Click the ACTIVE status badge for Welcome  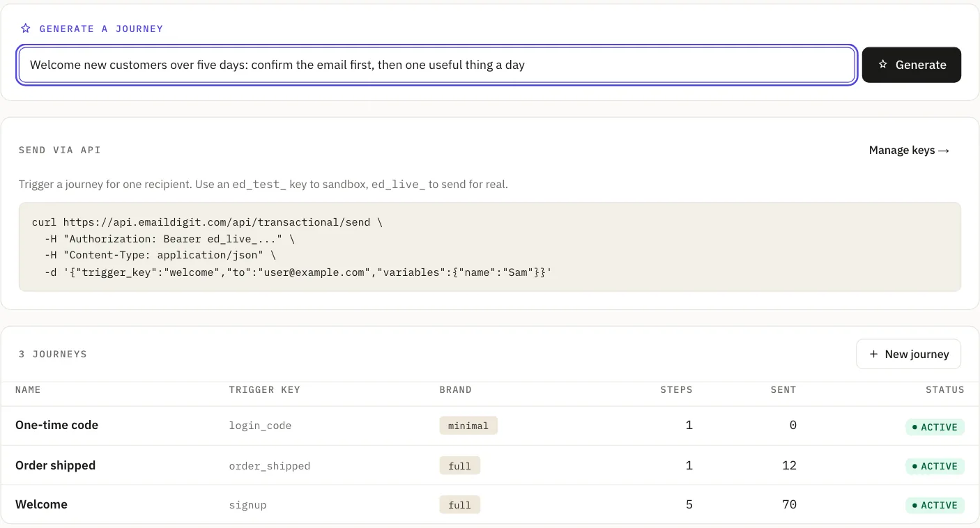935,505
